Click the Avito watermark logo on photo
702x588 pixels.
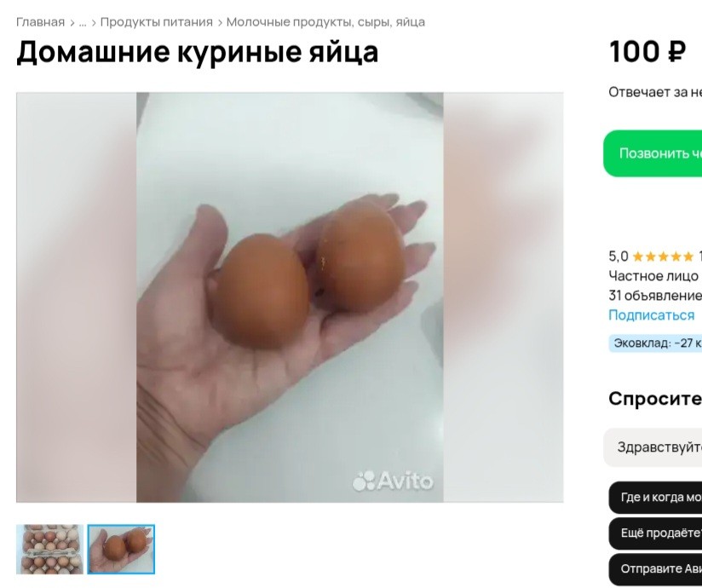coord(393,481)
